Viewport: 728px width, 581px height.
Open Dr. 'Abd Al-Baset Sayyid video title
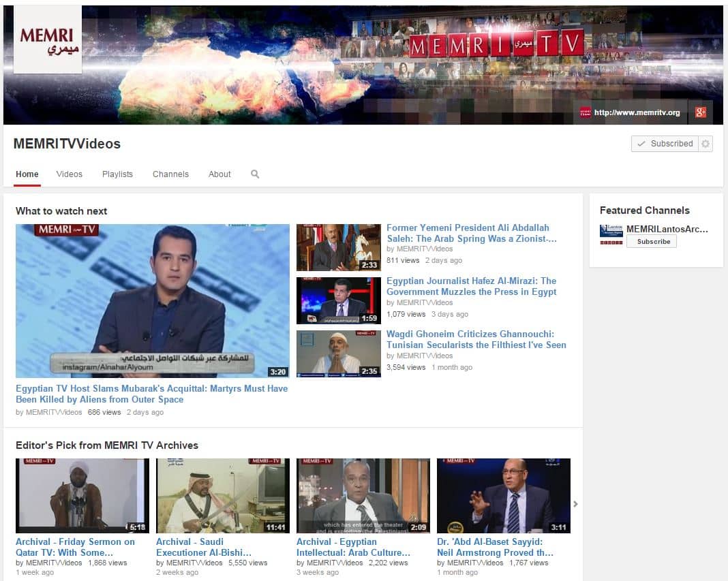click(x=495, y=547)
